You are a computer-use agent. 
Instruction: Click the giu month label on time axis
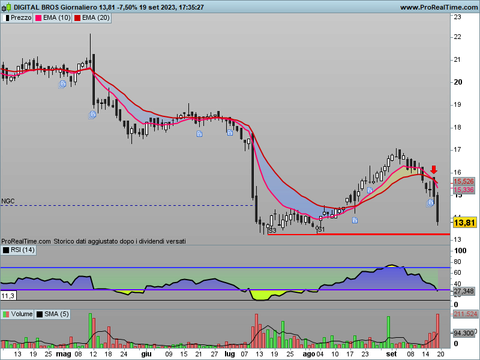pyautogui.click(x=146, y=354)
